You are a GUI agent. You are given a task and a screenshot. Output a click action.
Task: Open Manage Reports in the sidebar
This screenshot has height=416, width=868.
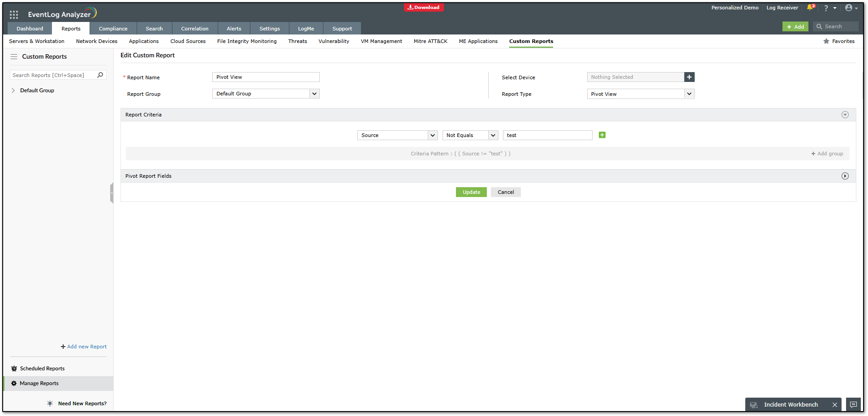pos(58,383)
